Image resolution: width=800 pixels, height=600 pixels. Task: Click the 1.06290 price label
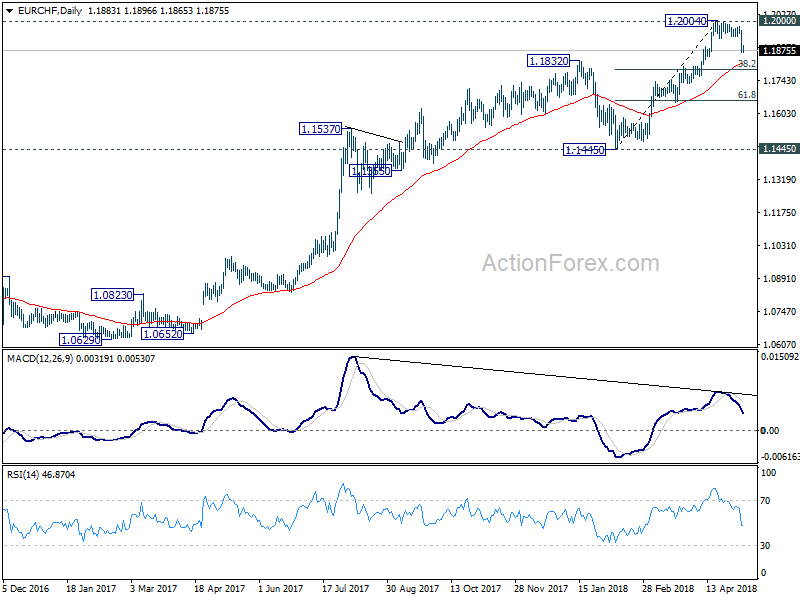coord(80,340)
